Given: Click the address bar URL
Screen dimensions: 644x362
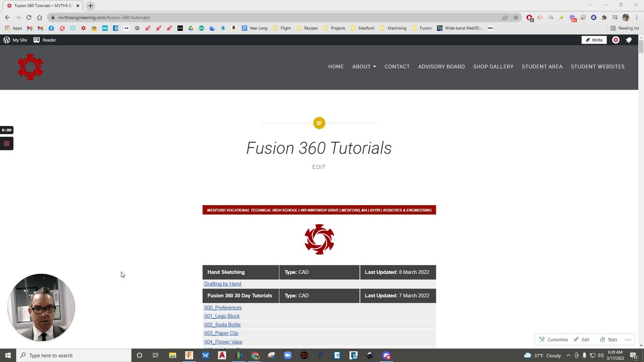Looking at the screenshot, I should (x=104, y=18).
